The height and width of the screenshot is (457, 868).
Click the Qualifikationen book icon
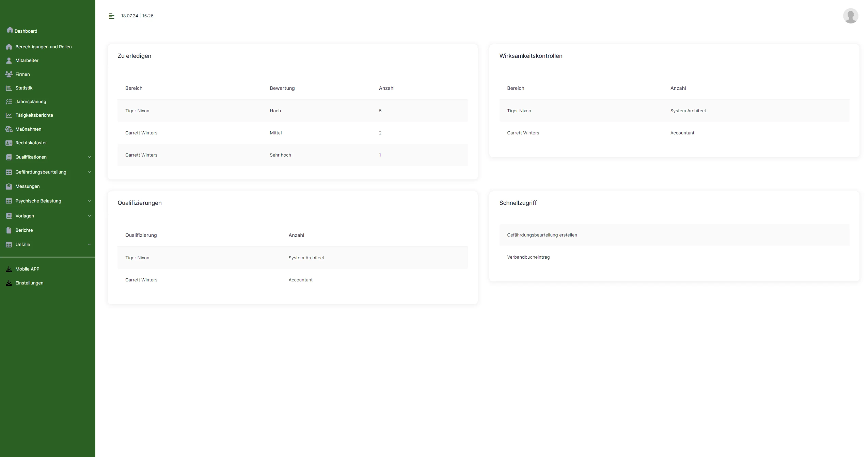[x=9, y=157]
